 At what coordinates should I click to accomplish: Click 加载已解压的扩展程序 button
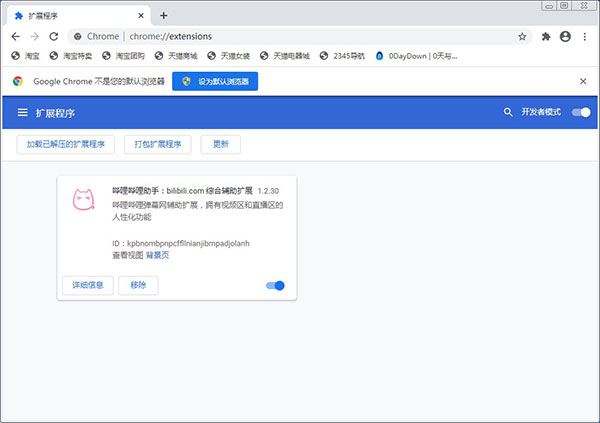pyautogui.click(x=67, y=145)
